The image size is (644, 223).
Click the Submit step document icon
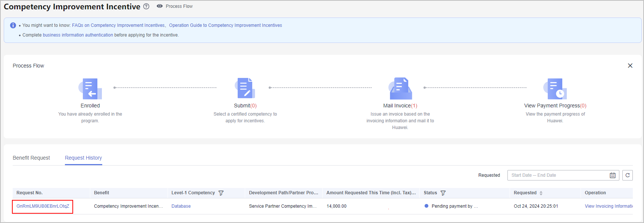tap(245, 88)
